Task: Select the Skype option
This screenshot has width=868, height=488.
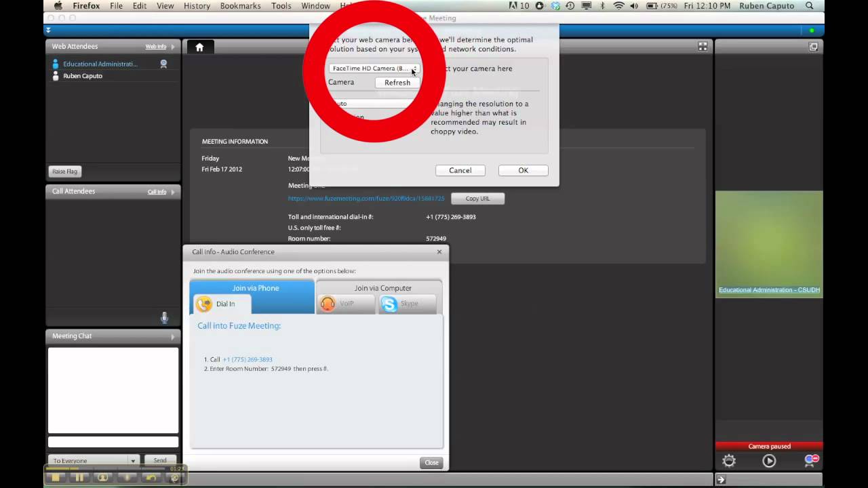Action: (409, 304)
